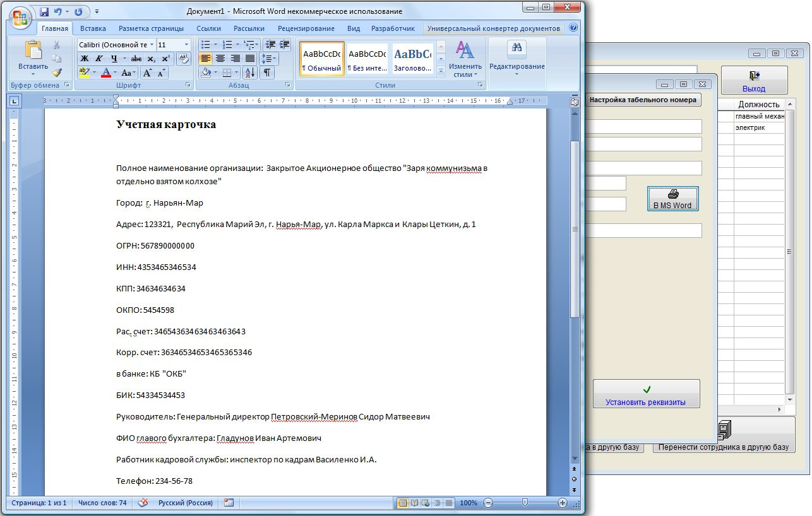Screen dimensions: 812x516
Task: Go to the Рассылки tab
Action: tap(249, 28)
